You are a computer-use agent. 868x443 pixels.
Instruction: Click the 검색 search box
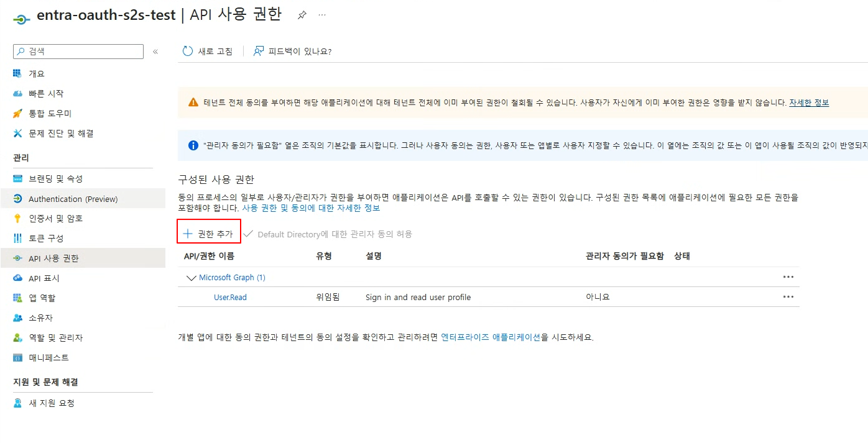78,52
